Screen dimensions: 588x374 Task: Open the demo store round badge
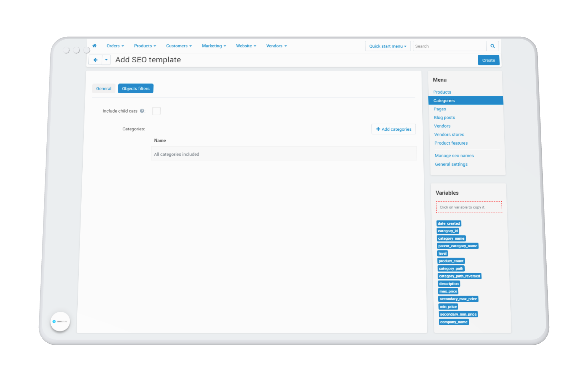(x=60, y=322)
